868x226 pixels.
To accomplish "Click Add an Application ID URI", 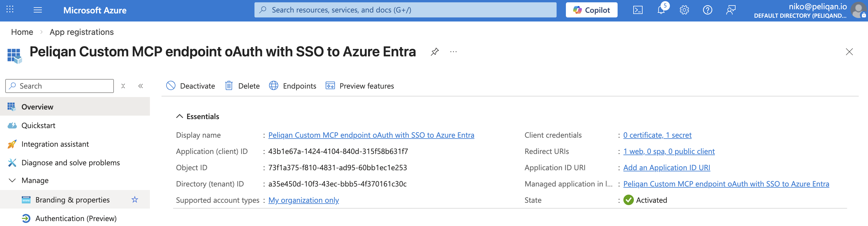I will (666, 168).
